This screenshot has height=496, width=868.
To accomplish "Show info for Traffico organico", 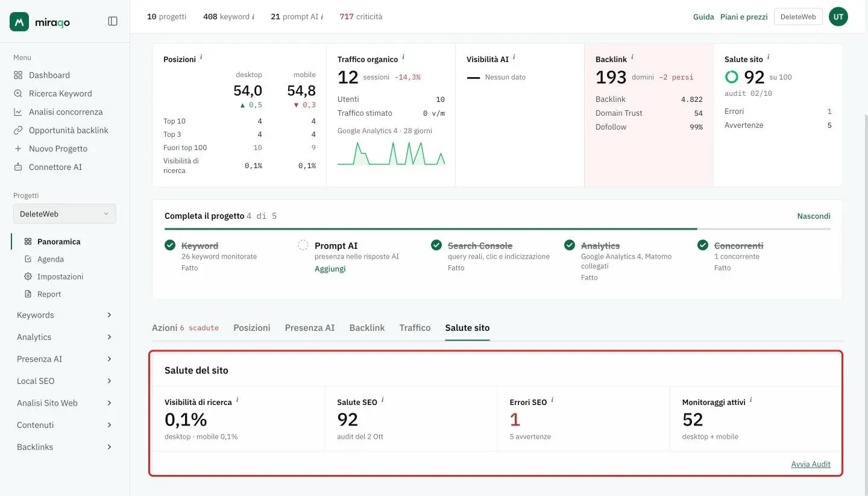I will [x=403, y=57].
